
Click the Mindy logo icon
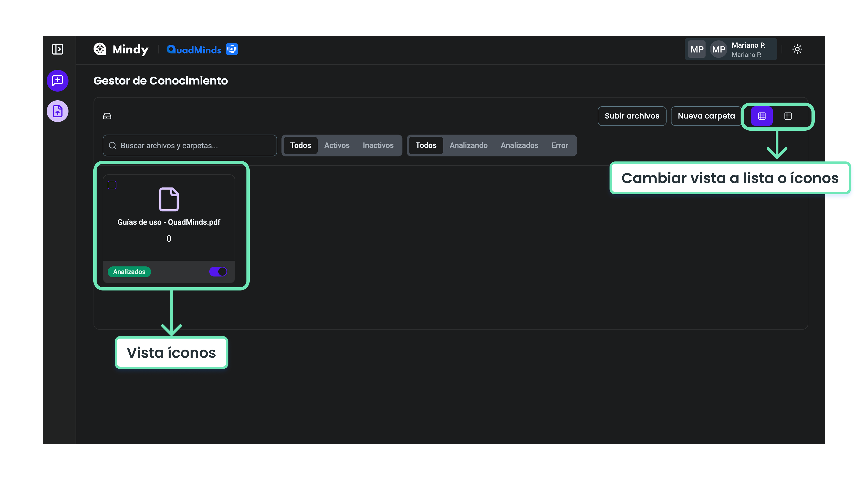pos(100,49)
